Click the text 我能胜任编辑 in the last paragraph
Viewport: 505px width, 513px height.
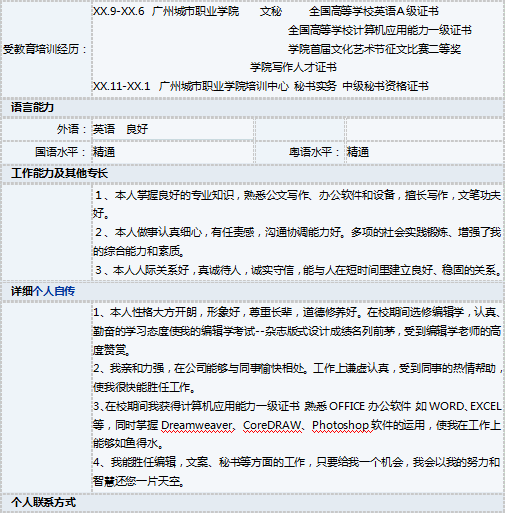tap(143, 462)
